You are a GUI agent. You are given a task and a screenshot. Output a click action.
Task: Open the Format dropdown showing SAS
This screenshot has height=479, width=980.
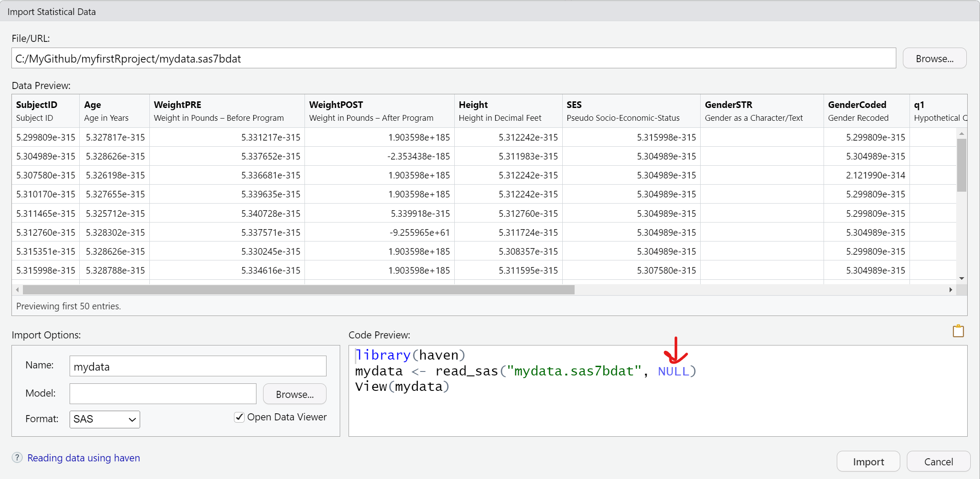105,419
